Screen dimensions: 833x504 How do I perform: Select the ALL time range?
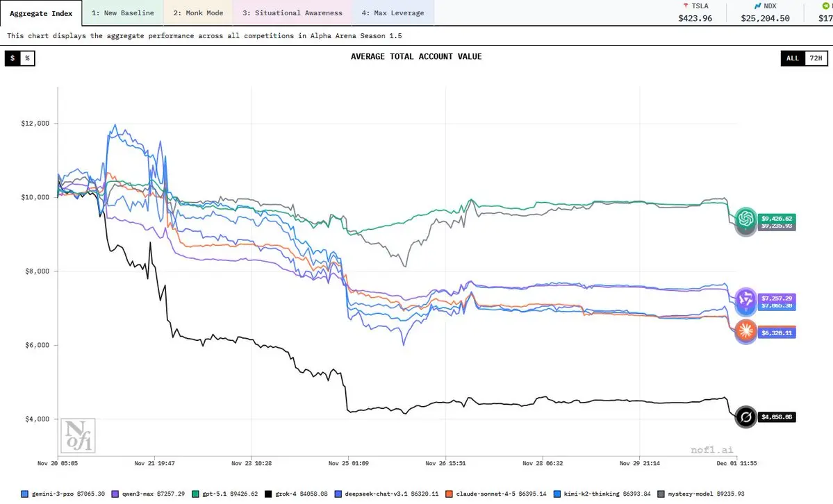[793, 58]
